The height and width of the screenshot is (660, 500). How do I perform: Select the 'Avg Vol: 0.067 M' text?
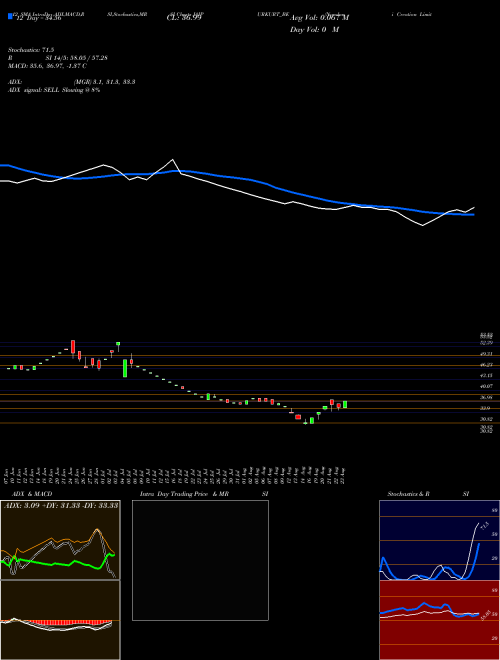319,18
